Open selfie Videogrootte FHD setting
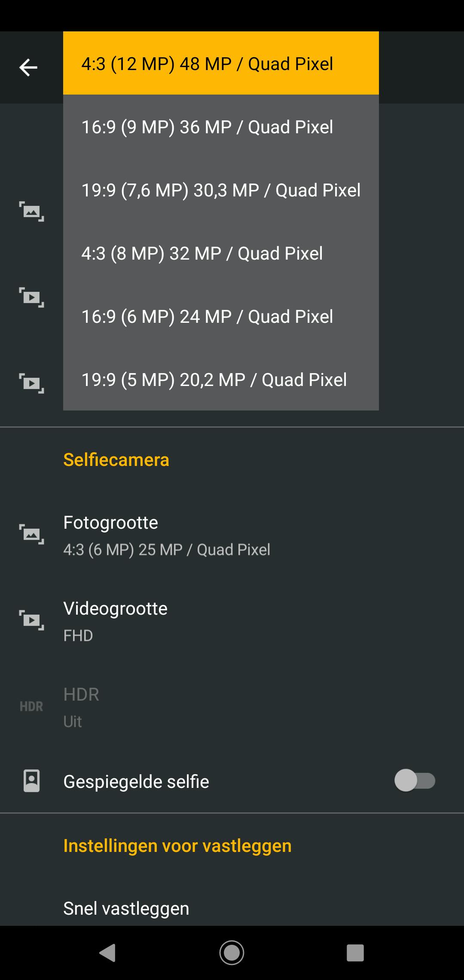Image resolution: width=464 pixels, height=980 pixels. pyautogui.click(x=232, y=621)
